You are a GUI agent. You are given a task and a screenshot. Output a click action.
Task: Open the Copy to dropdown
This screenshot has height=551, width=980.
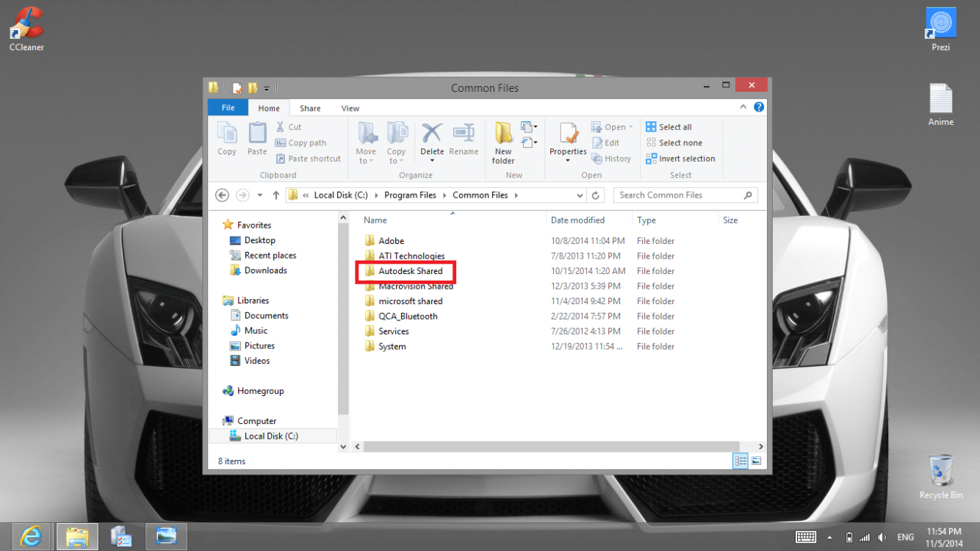click(397, 143)
